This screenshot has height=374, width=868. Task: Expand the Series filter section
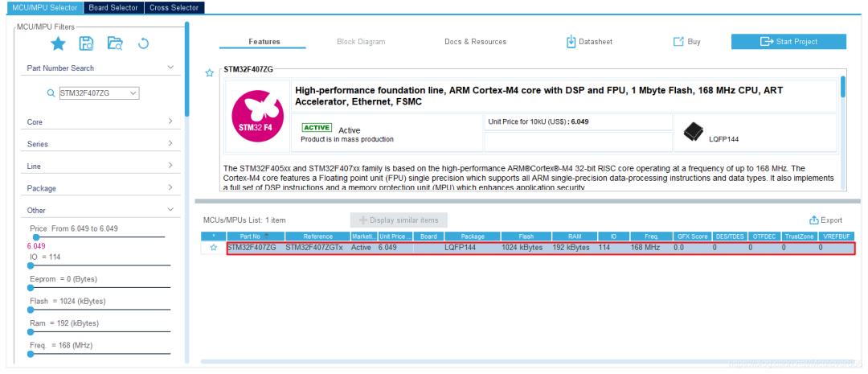[170, 143]
